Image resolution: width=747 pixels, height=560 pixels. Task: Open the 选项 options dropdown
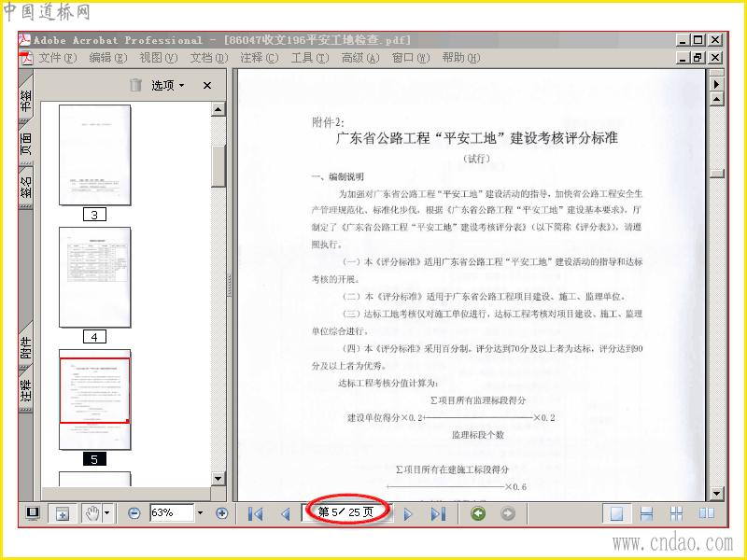pyautogui.click(x=168, y=85)
